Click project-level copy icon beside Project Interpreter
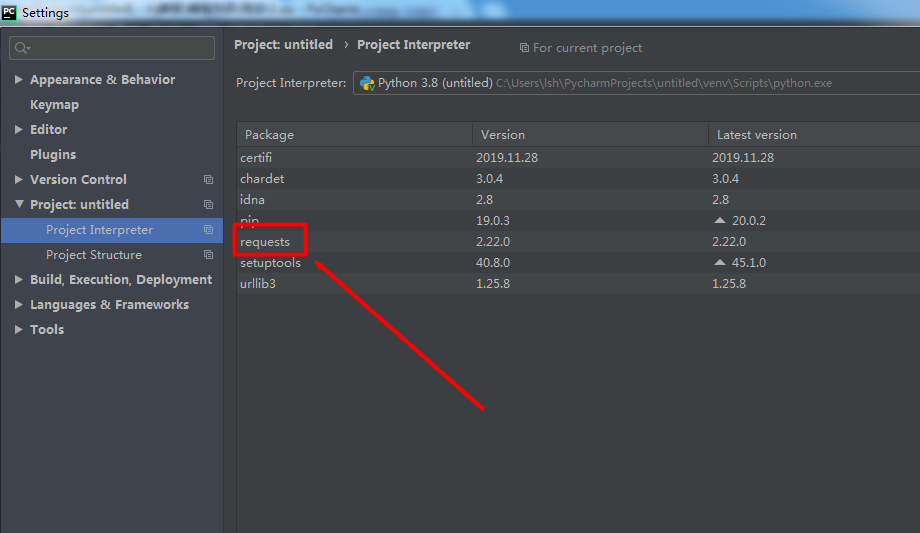 (208, 230)
